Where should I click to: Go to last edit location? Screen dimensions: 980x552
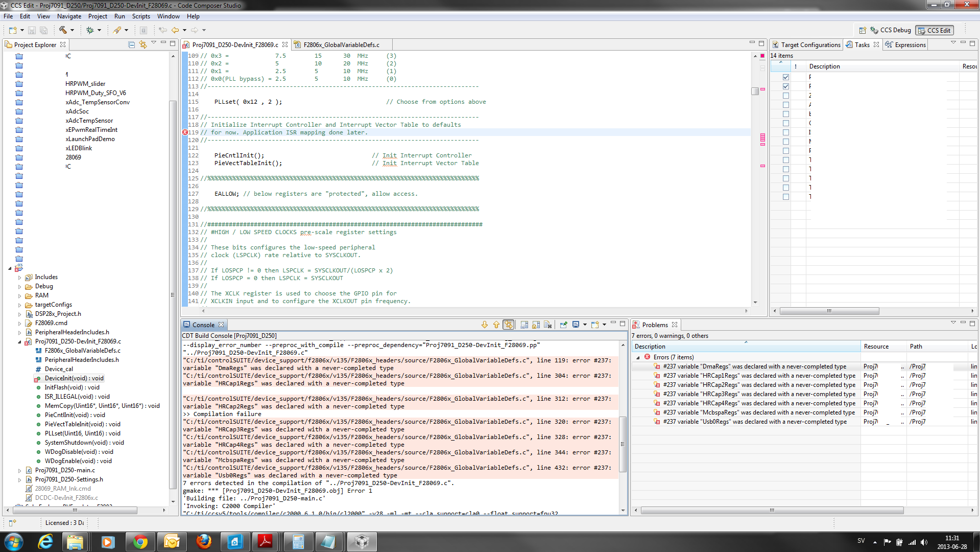(x=162, y=30)
